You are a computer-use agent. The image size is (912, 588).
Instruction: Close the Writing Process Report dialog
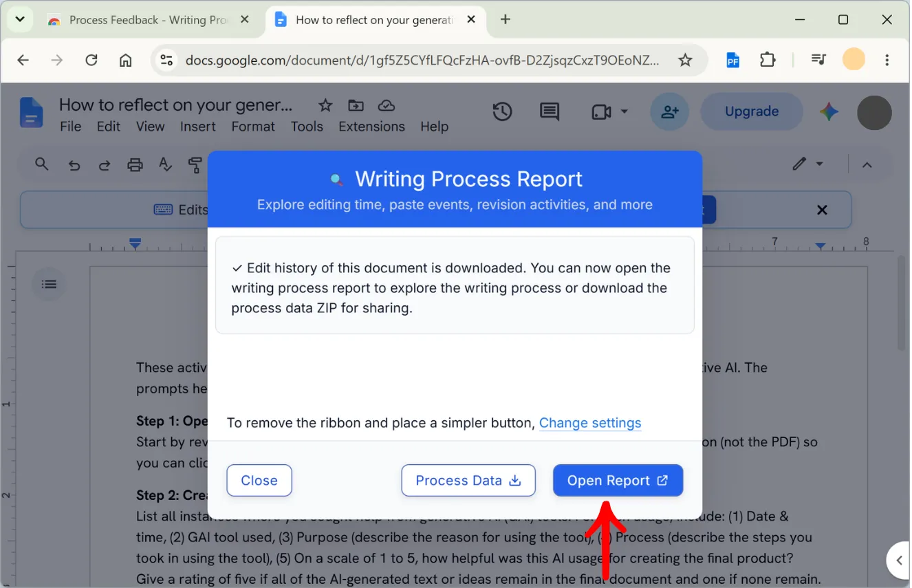pyautogui.click(x=259, y=480)
